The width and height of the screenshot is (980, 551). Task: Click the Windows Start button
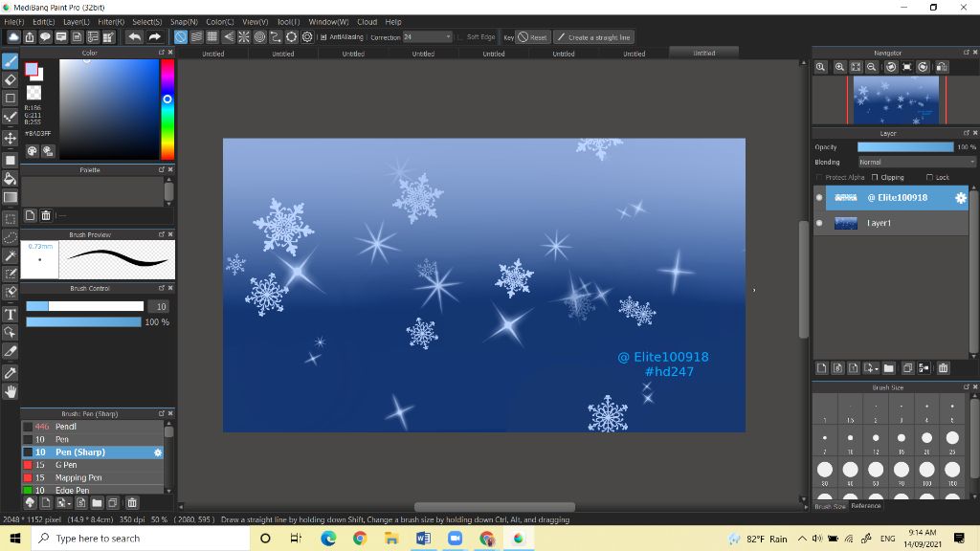coord(15,538)
